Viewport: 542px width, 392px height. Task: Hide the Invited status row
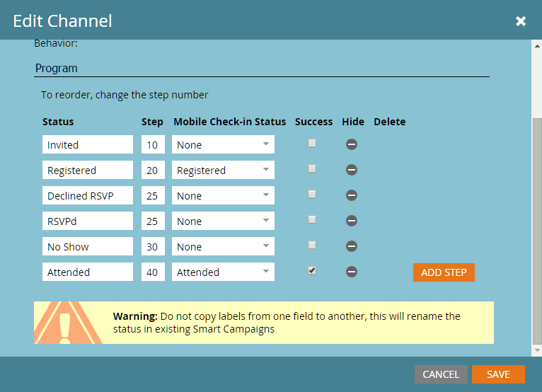click(x=351, y=144)
